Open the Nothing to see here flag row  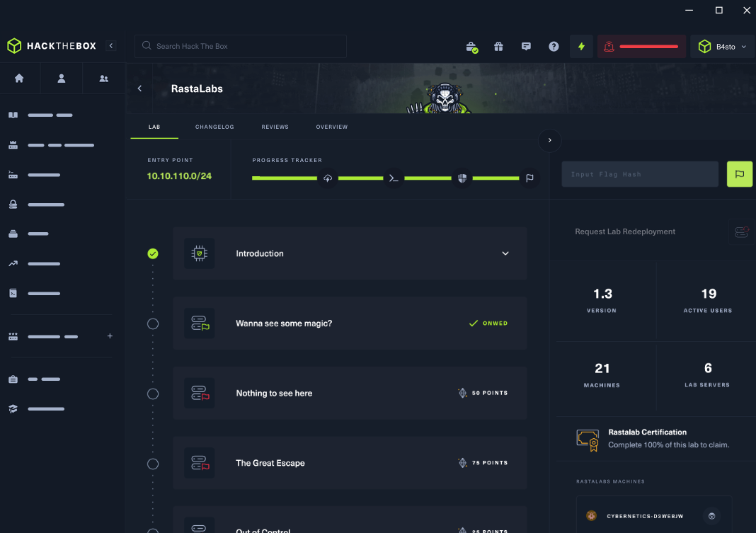coord(350,394)
